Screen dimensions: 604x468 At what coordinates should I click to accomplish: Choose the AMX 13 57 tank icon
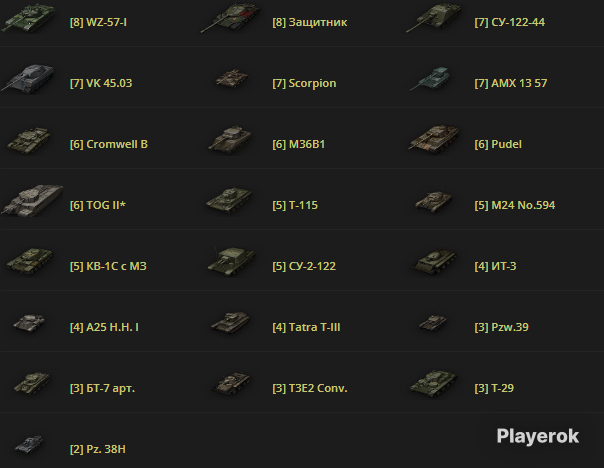click(431, 79)
